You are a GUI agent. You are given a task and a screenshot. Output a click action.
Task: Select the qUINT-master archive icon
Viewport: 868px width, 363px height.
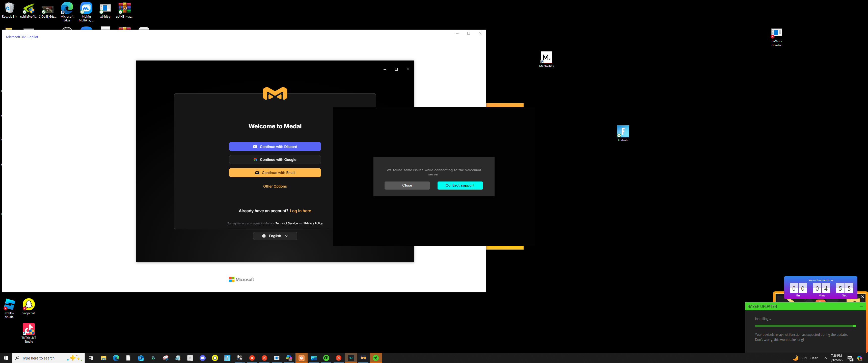124,10
